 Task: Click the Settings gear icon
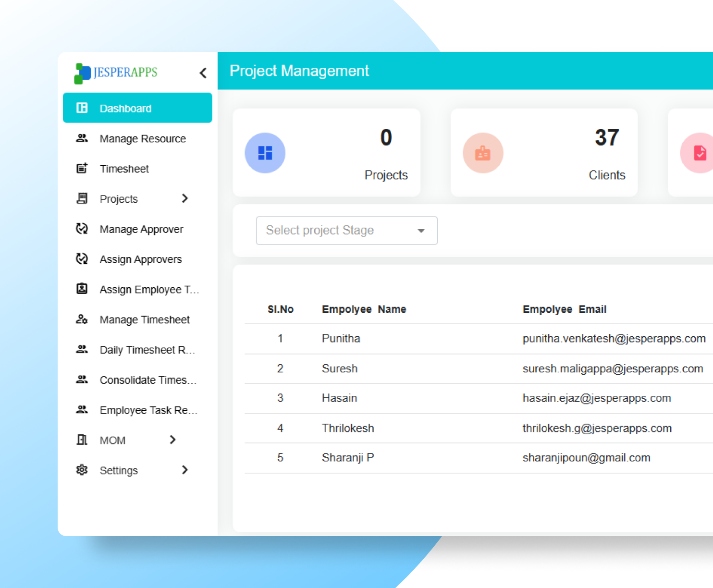point(82,470)
